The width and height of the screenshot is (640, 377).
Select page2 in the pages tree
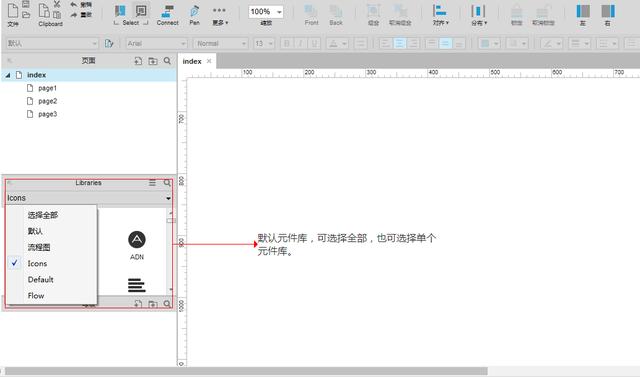point(47,101)
